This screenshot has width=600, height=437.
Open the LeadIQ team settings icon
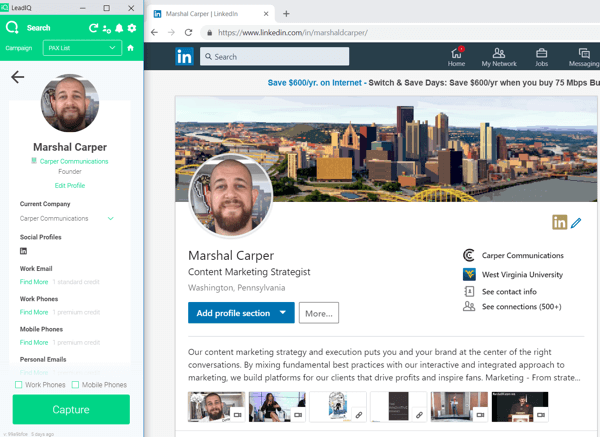[x=107, y=29]
